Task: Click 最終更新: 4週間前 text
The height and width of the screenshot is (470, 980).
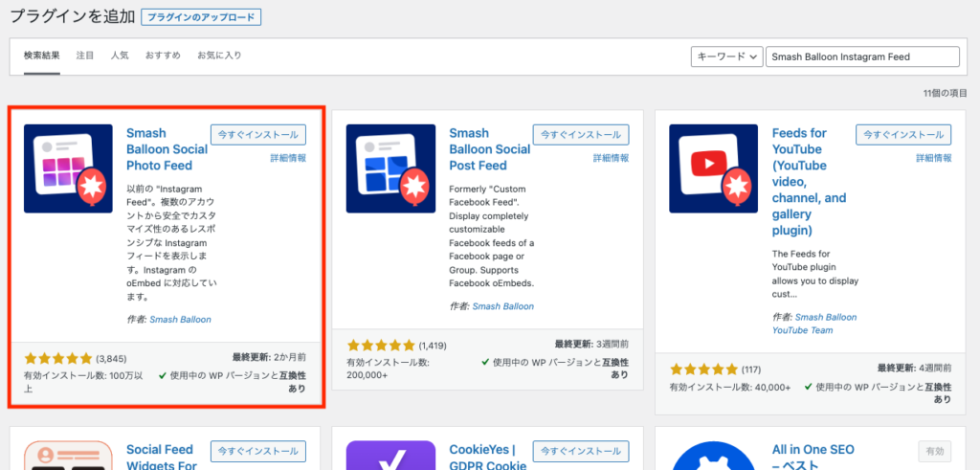Action: coord(914,368)
